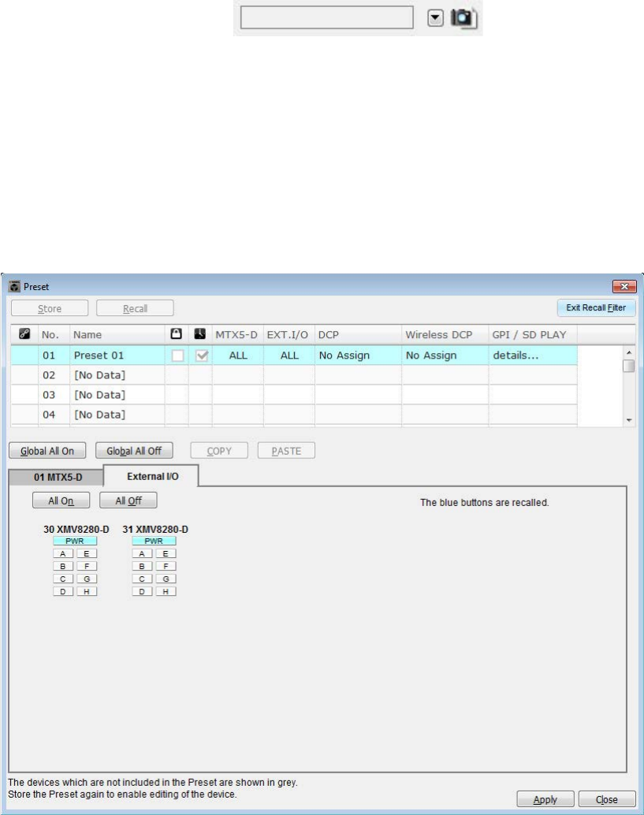
Task: Click the empty preset name field at top
Action: 327,17
